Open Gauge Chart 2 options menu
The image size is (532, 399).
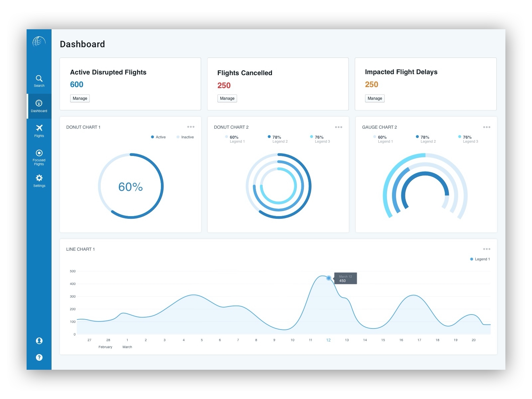[487, 127]
